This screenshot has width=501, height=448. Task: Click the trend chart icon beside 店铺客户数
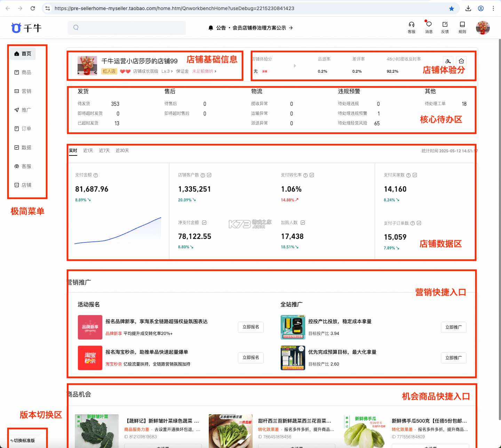tap(209, 175)
